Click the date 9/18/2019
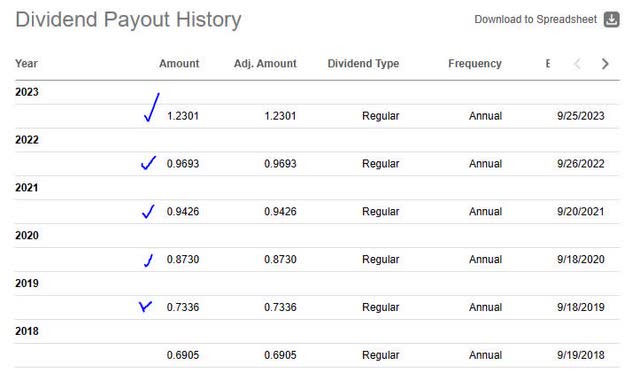640x373 pixels. point(581,307)
